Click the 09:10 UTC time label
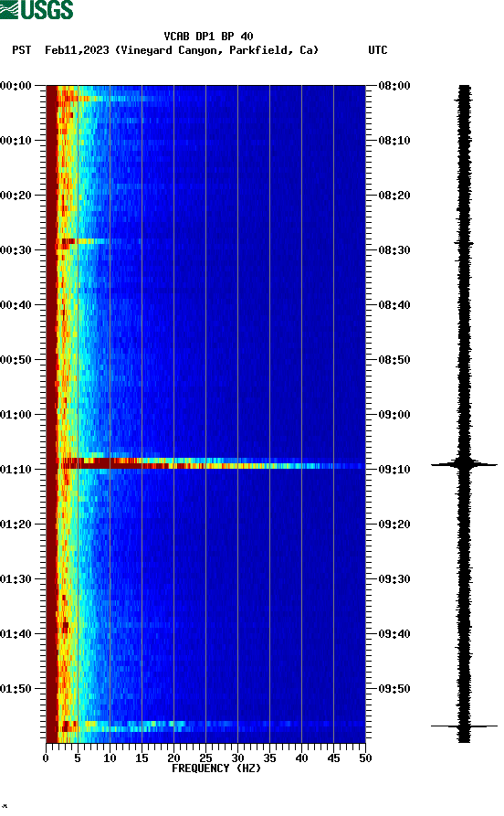Screen dimensions: 504x816 [x=394, y=470]
